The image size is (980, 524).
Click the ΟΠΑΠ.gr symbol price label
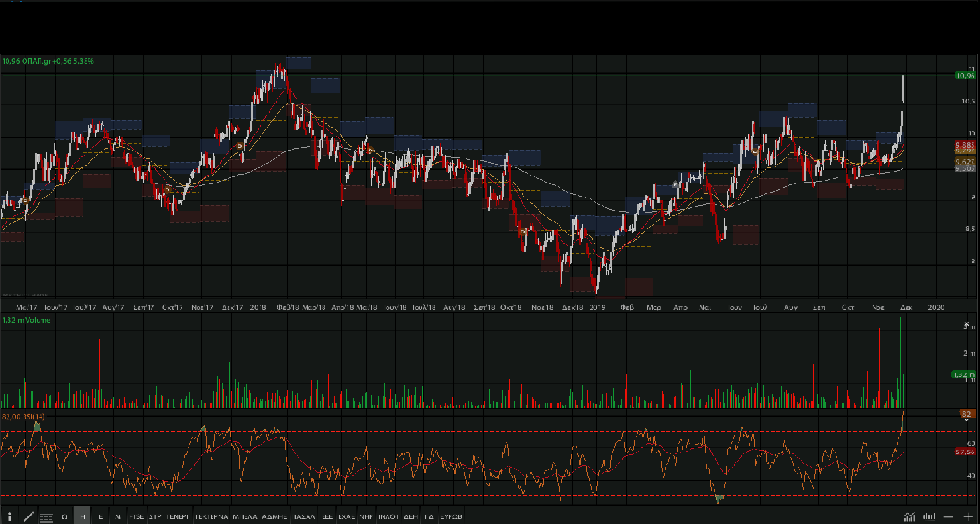point(47,61)
